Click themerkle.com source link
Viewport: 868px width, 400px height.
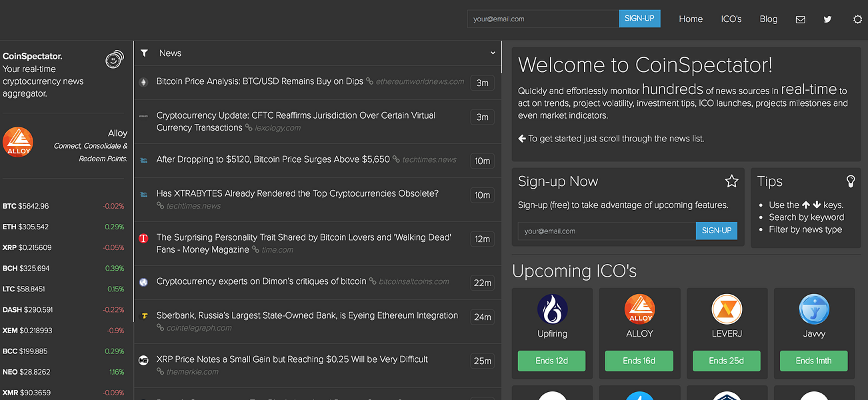pyautogui.click(x=193, y=372)
